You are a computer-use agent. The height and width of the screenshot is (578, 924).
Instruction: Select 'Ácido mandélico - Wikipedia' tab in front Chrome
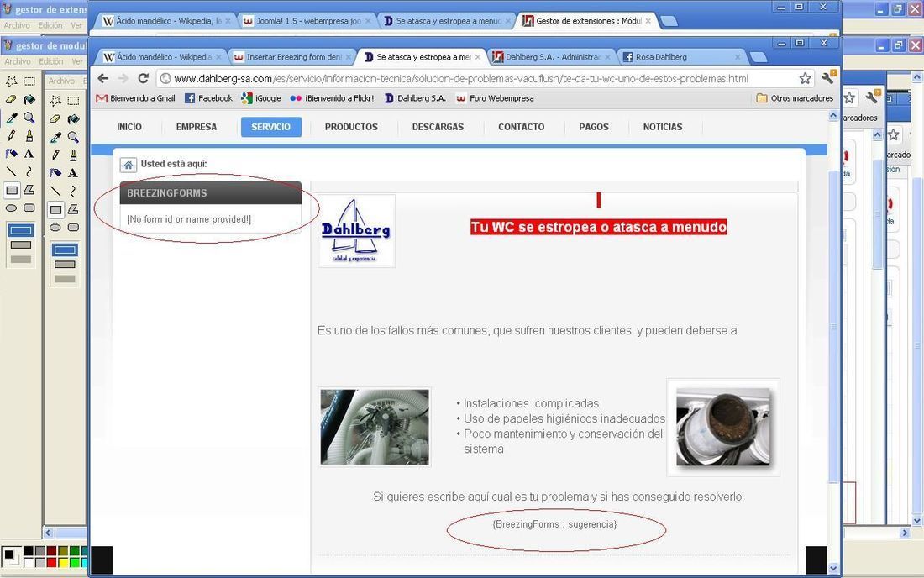pyautogui.click(x=162, y=57)
